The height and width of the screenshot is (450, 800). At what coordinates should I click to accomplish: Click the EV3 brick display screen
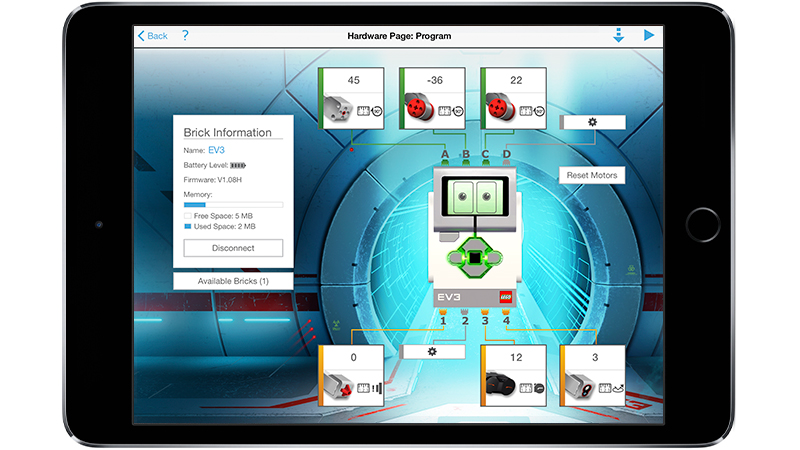[x=475, y=196]
